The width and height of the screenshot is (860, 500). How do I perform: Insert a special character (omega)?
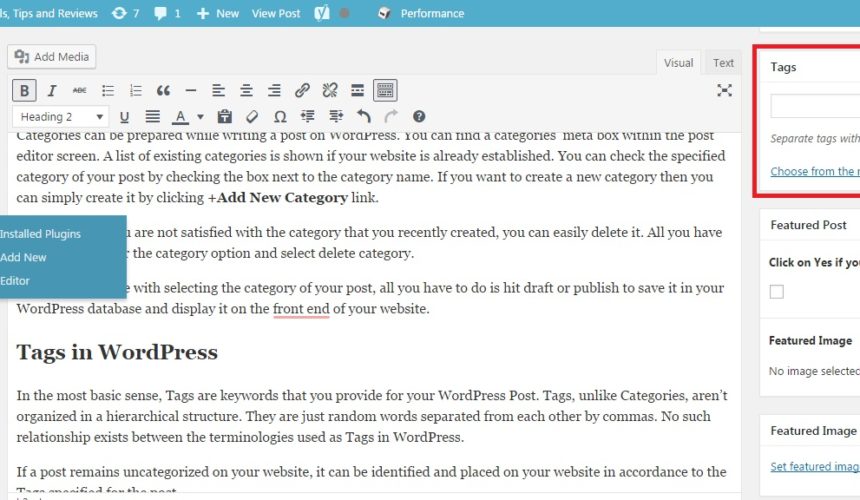coord(280,117)
